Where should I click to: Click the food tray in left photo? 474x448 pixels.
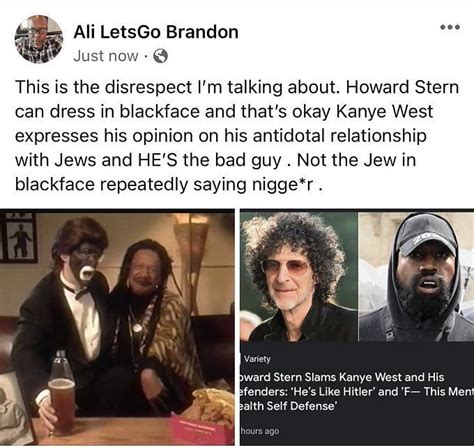point(203,417)
